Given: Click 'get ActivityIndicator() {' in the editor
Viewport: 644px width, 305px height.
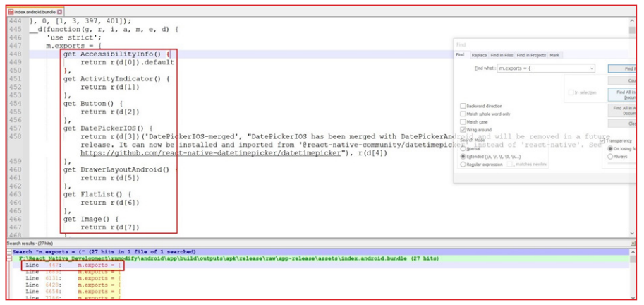Looking at the screenshot, I should 116,79.
